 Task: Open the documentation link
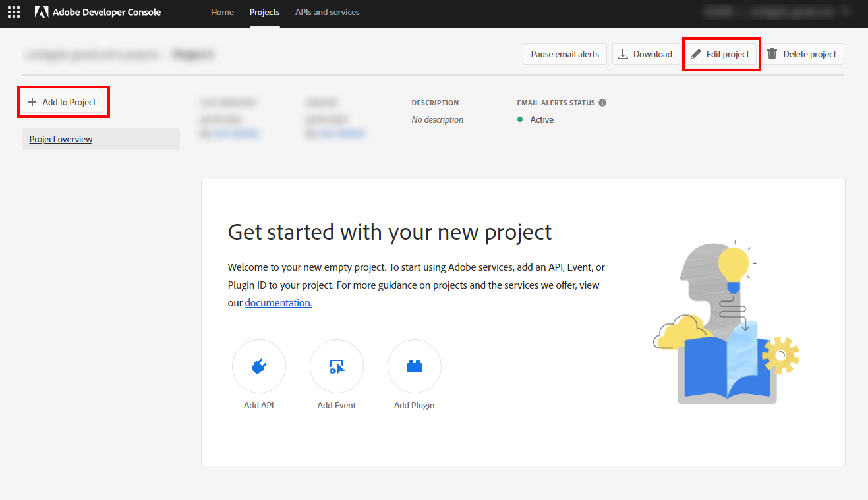coord(278,303)
